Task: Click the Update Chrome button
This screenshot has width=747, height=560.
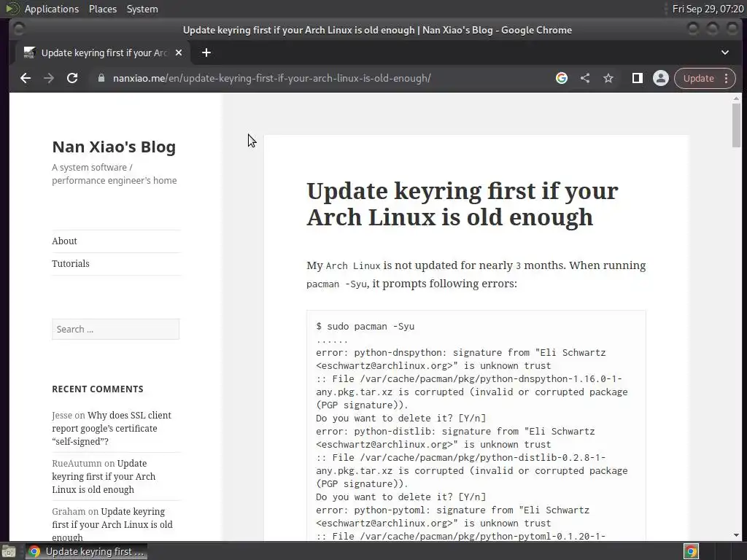Action: 698,79
